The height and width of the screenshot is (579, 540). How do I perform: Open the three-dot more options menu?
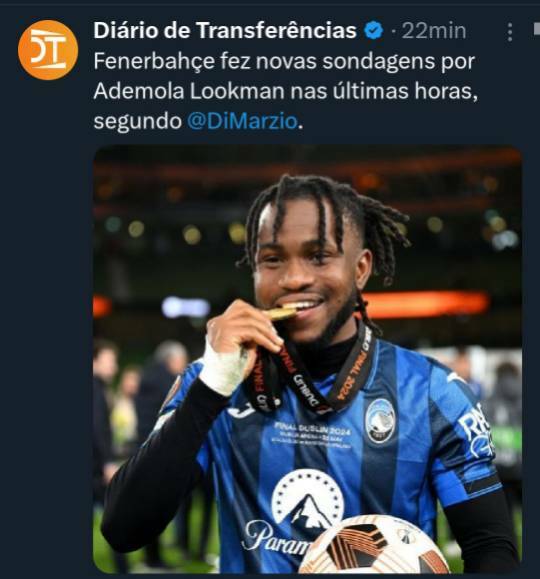tap(510, 32)
